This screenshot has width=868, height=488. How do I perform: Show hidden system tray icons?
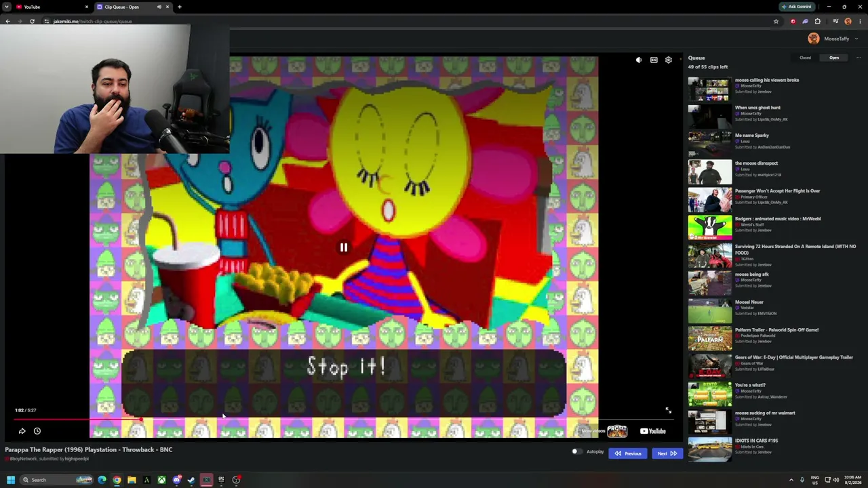pyautogui.click(x=791, y=480)
